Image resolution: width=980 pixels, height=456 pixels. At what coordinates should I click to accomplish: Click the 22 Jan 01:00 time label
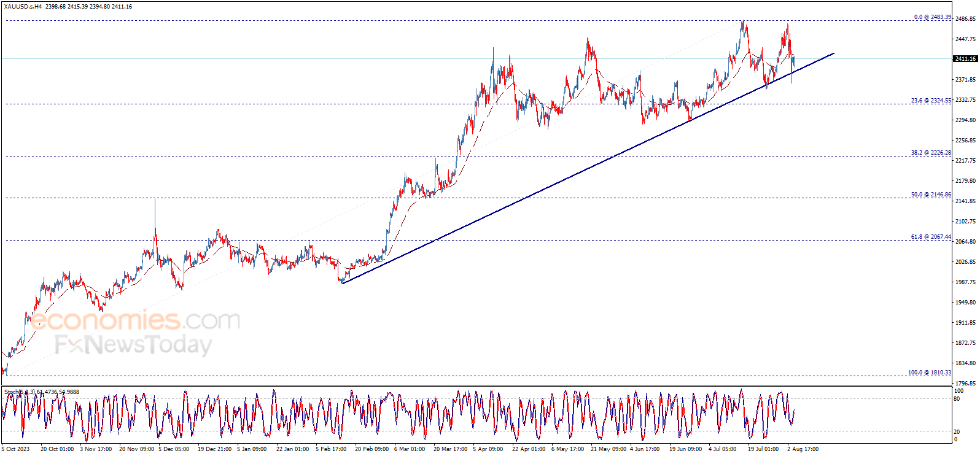(293, 449)
